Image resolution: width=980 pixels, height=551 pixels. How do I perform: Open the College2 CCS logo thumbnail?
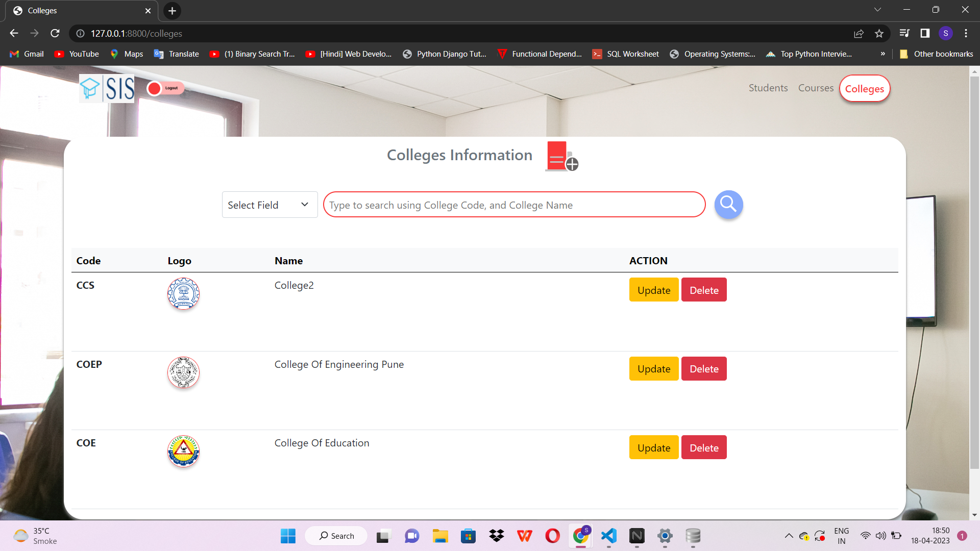tap(183, 294)
